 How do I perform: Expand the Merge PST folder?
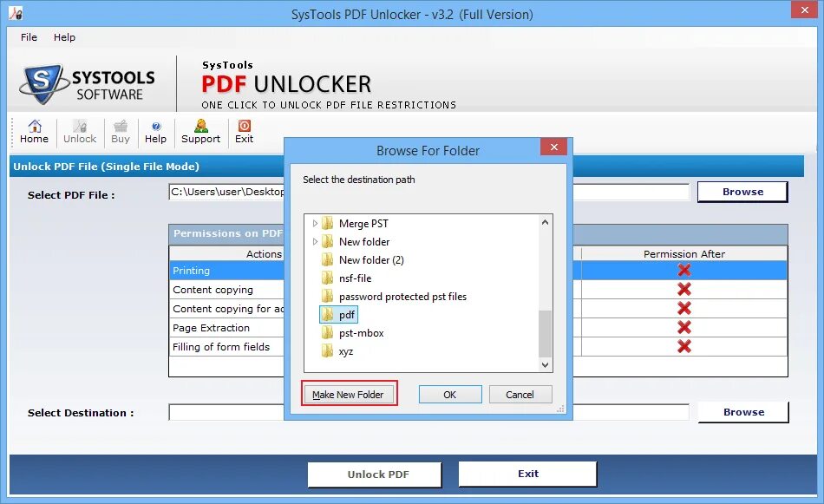tap(315, 223)
